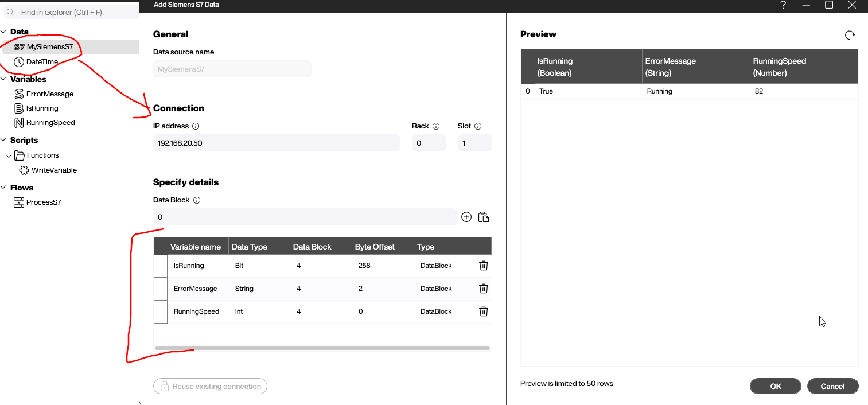Open the WriteVariable function
The height and width of the screenshot is (405, 868).
pyautogui.click(x=54, y=170)
